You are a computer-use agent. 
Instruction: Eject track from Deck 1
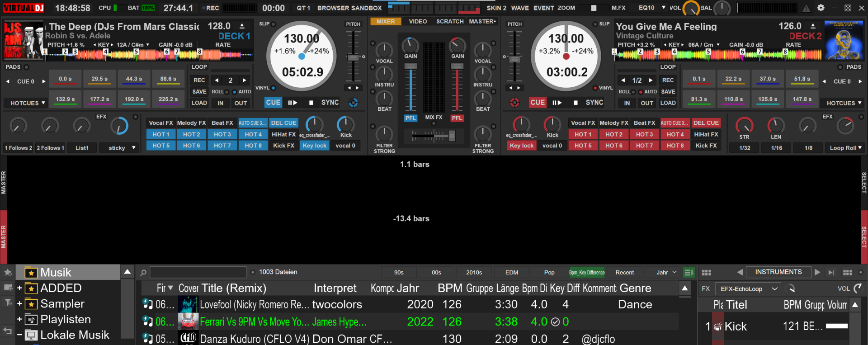[x=242, y=26]
